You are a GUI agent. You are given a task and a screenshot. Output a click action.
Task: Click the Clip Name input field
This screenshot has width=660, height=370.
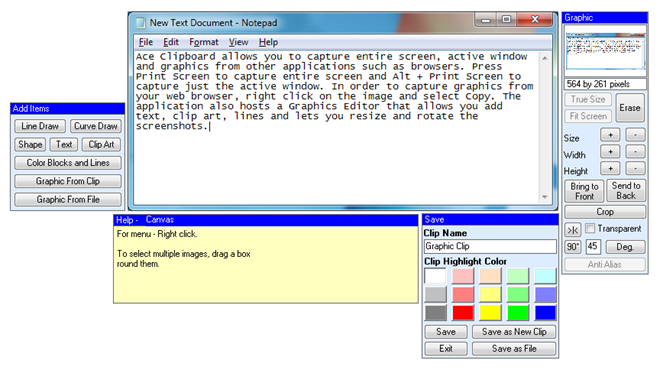click(490, 246)
